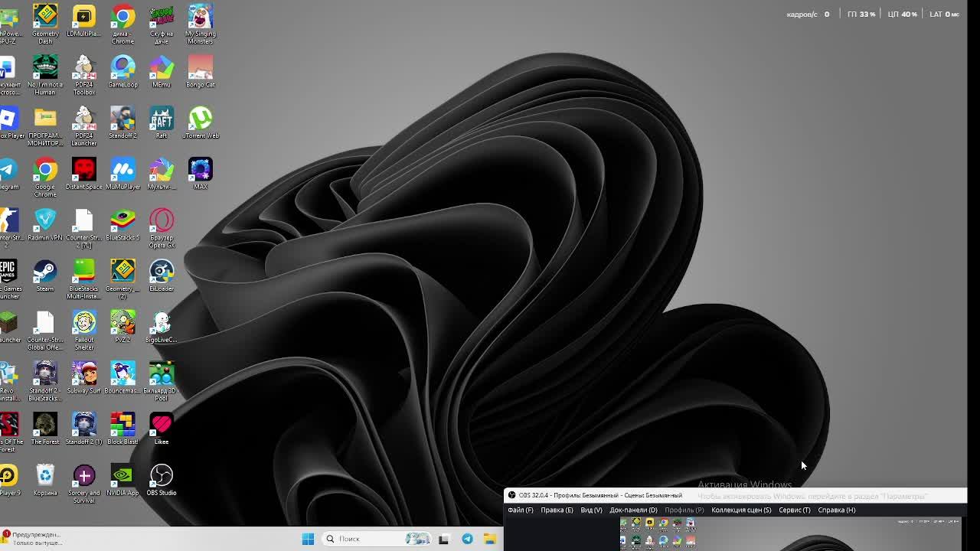Open Task View on the taskbar
The width and height of the screenshot is (980, 551).
click(443, 539)
